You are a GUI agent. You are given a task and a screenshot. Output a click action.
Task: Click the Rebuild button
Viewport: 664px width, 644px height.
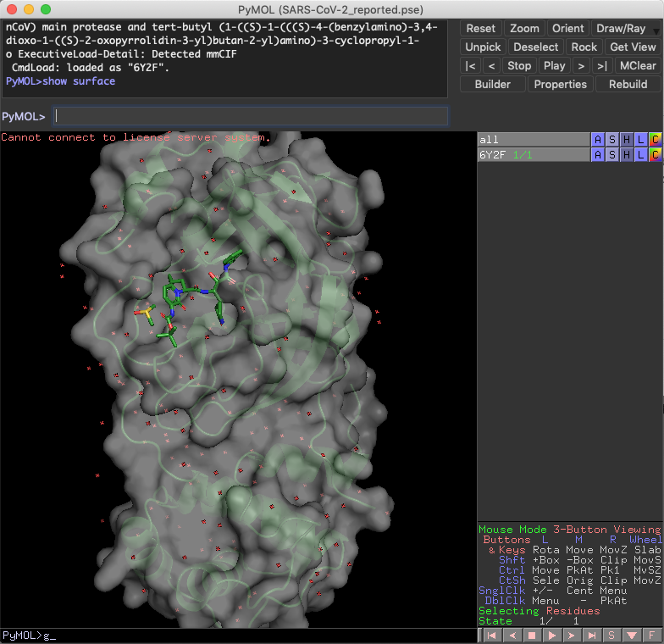click(628, 85)
